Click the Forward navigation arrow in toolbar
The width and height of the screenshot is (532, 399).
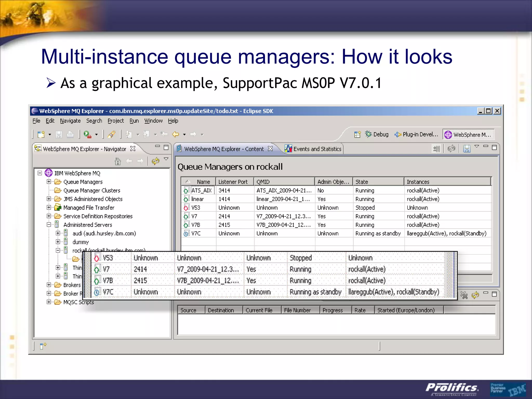pyautogui.click(x=193, y=134)
